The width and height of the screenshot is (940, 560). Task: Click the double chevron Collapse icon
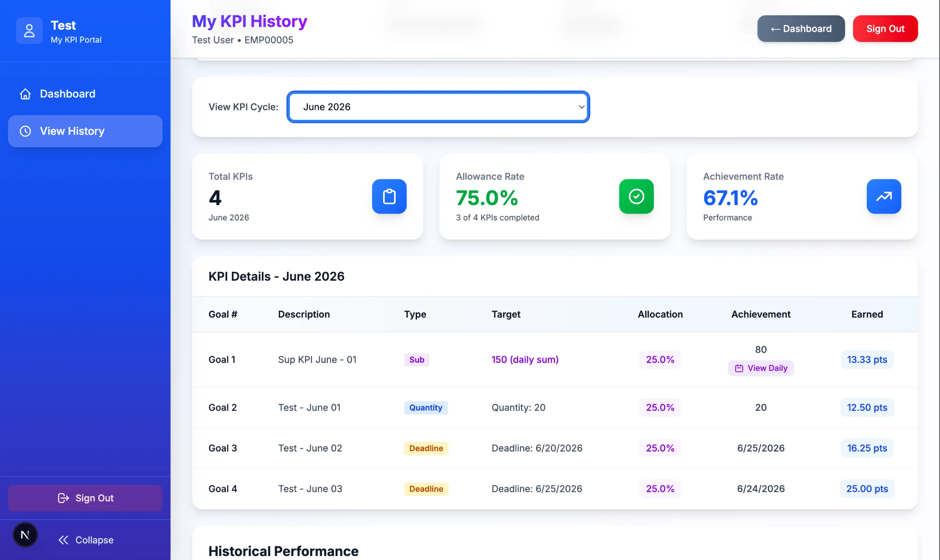point(63,540)
